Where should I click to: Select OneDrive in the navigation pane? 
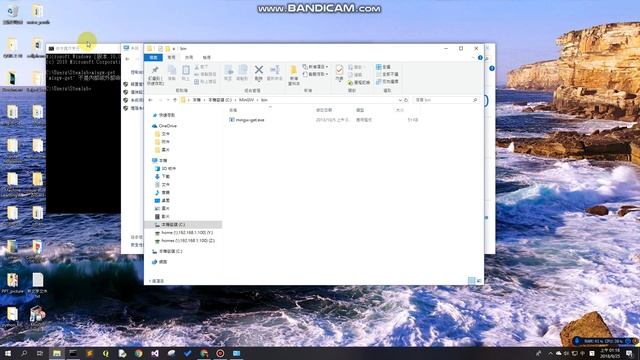(164, 126)
